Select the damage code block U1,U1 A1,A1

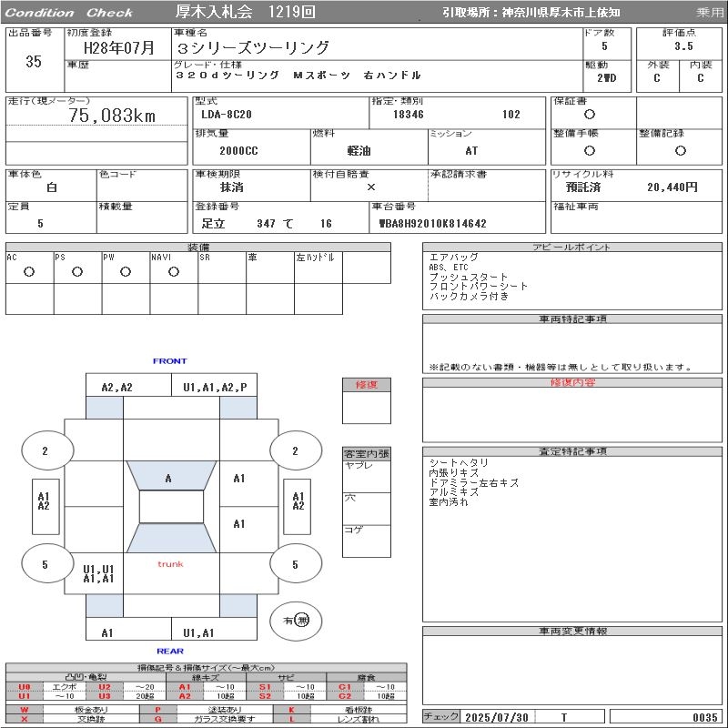98,574
